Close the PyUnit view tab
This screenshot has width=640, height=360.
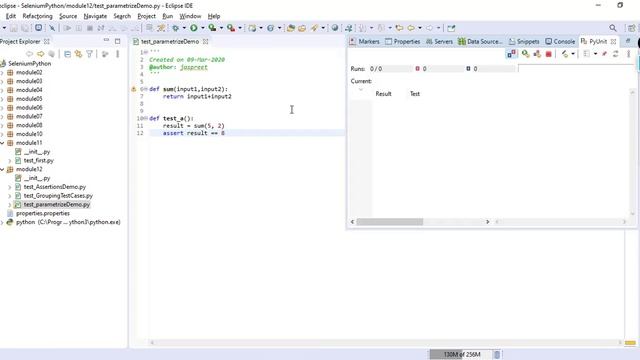[x=613, y=42]
